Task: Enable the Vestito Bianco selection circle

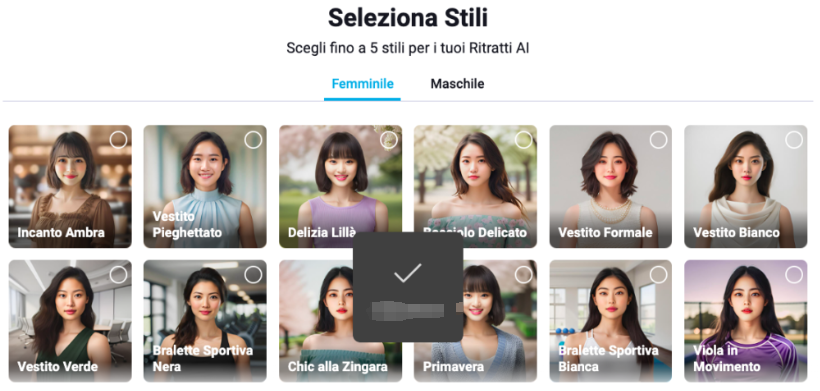Action: [794, 140]
